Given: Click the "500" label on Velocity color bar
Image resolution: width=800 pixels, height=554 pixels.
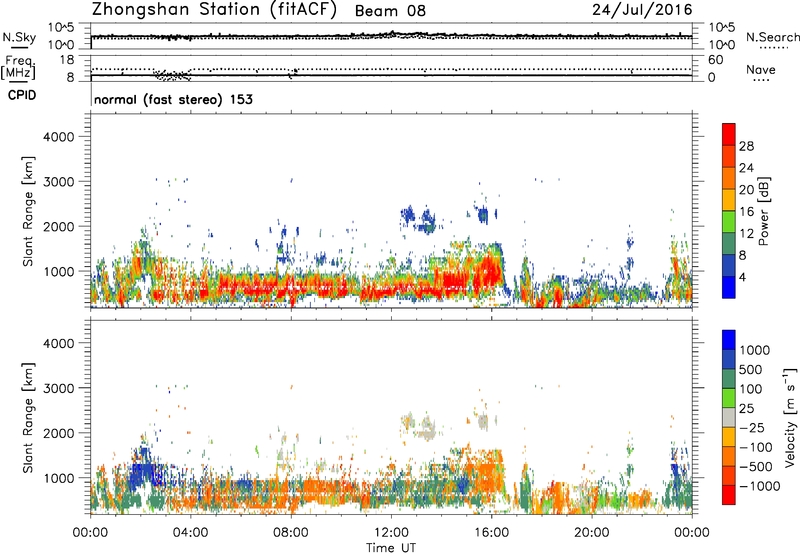Looking at the screenshot, I should coord(751,370).
